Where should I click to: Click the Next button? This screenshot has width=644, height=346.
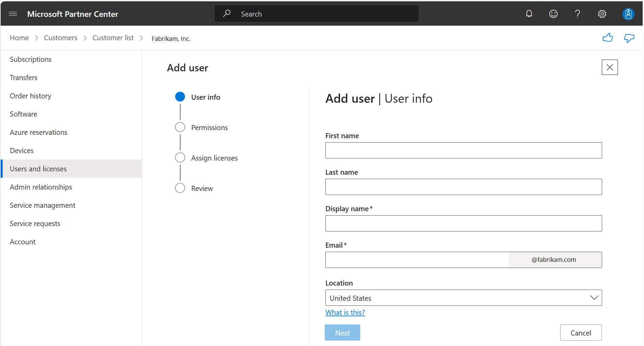[x=342, y=332]
